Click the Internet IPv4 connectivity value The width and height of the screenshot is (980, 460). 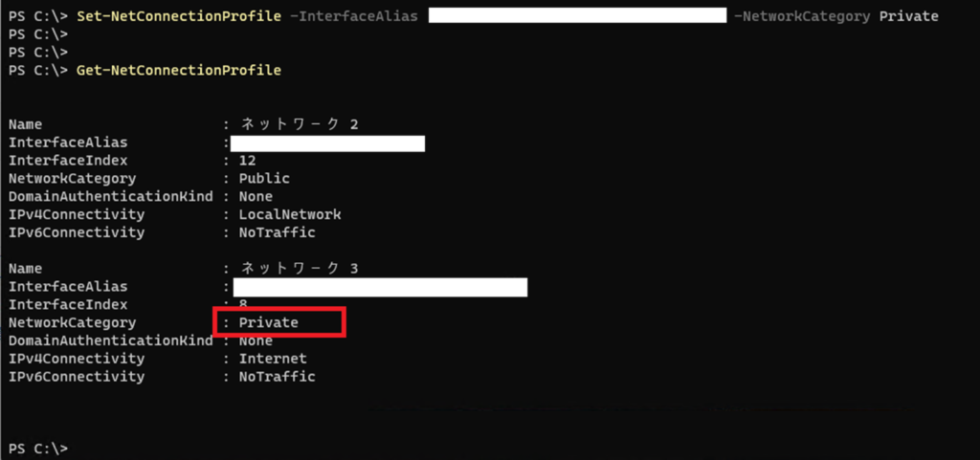click(x=273, y=359)
